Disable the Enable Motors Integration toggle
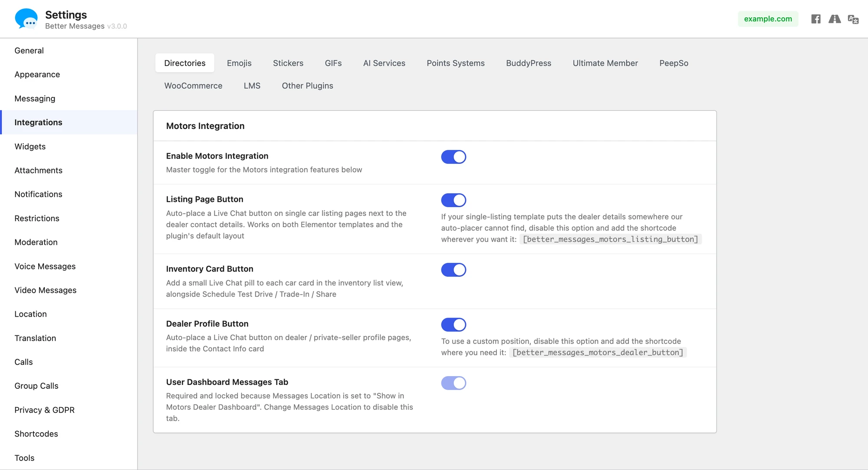The image size is (868, 470). click(454, 157)
